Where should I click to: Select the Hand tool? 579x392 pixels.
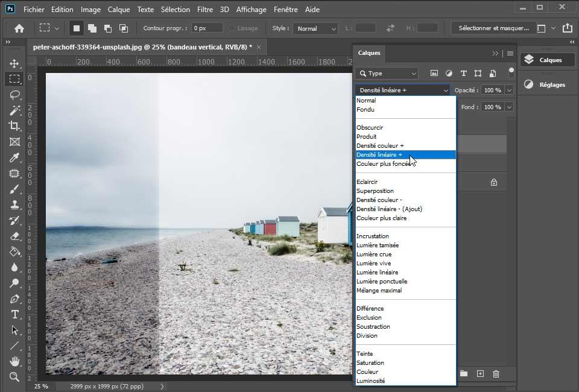click(x=14, y=361)
